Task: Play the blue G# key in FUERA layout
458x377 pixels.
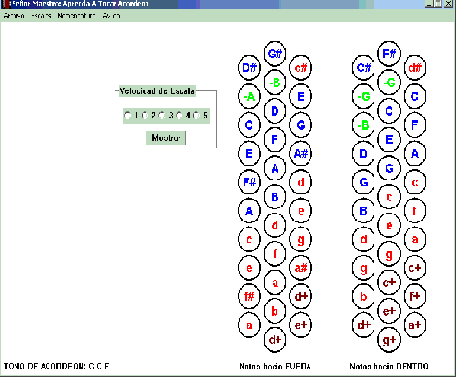Action: tap(275, 53)
